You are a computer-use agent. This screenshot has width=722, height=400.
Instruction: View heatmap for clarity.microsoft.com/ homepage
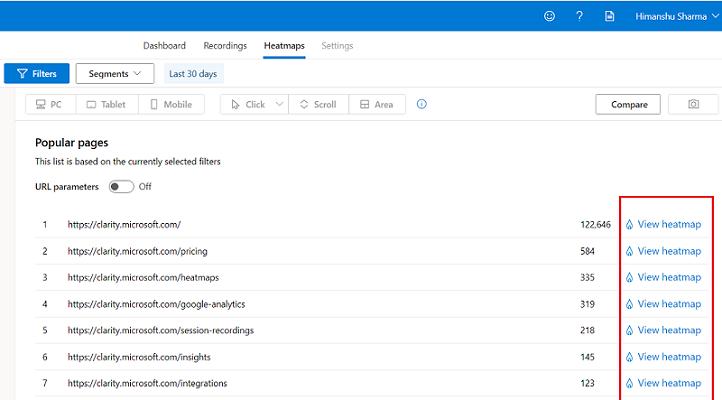pos(663,225)
